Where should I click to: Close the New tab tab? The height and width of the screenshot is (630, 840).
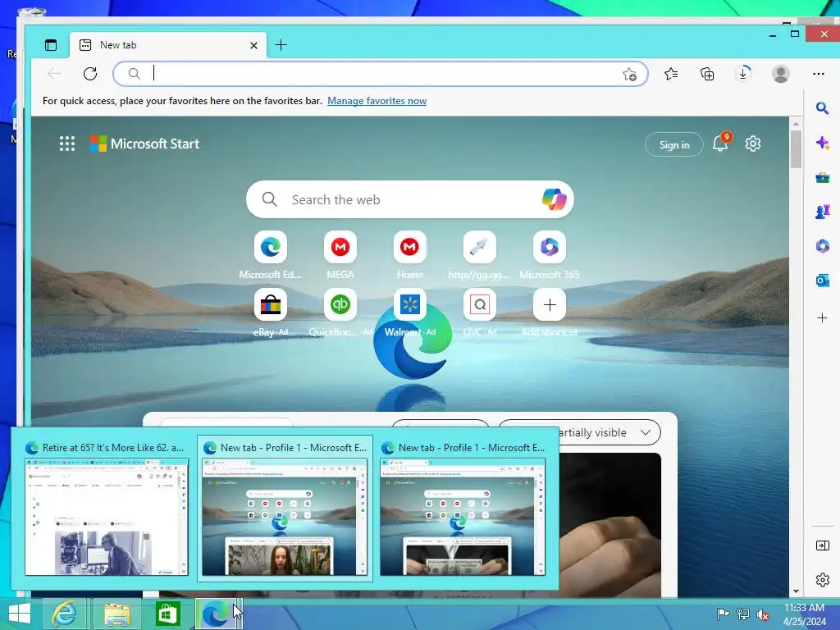(x=254, y=46)
